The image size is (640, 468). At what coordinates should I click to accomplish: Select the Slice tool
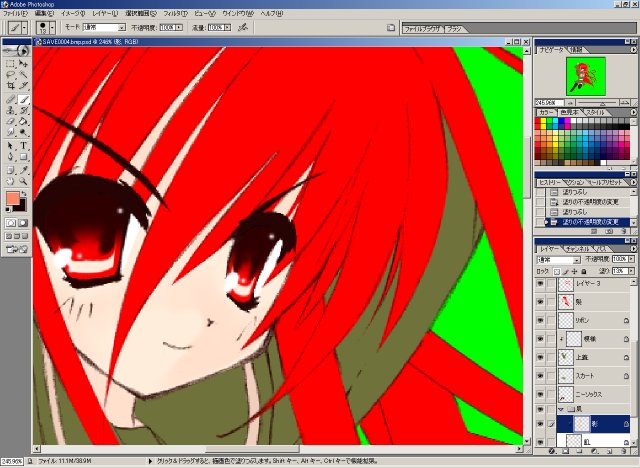[x=23, y=86]
